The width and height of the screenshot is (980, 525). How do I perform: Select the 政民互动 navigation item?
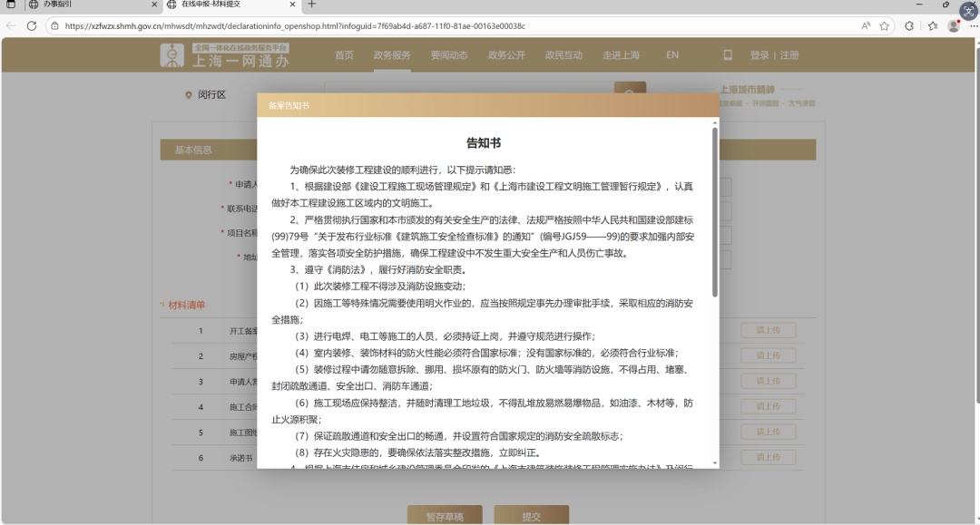(x=563, y=55)
